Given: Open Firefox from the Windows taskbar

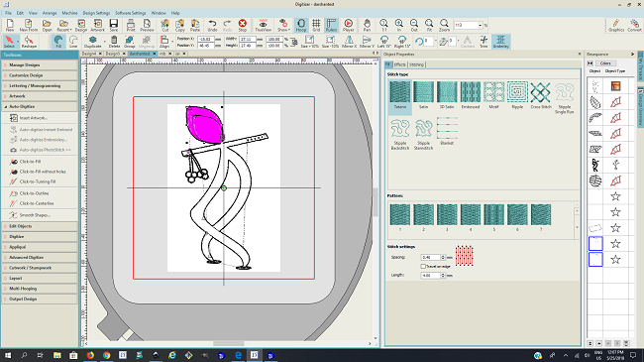Looking at the screenshot, I should click(90, 355).
